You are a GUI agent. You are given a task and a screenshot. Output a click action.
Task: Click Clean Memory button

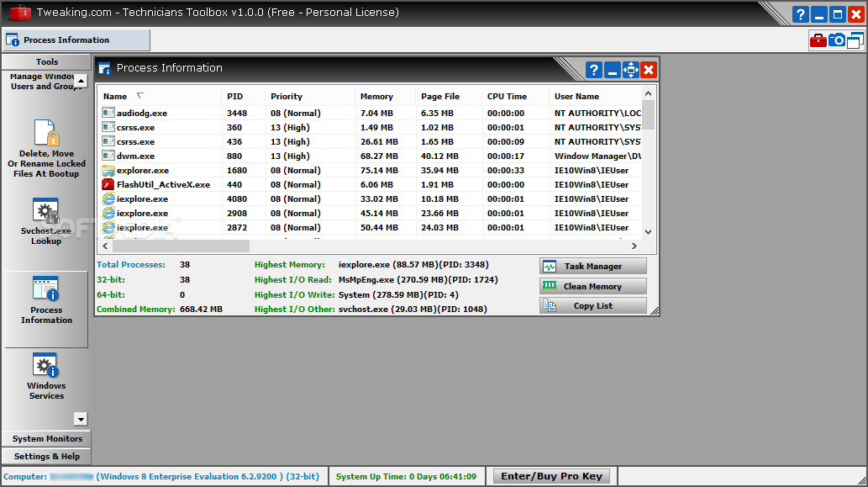click(x=593, y=287)
